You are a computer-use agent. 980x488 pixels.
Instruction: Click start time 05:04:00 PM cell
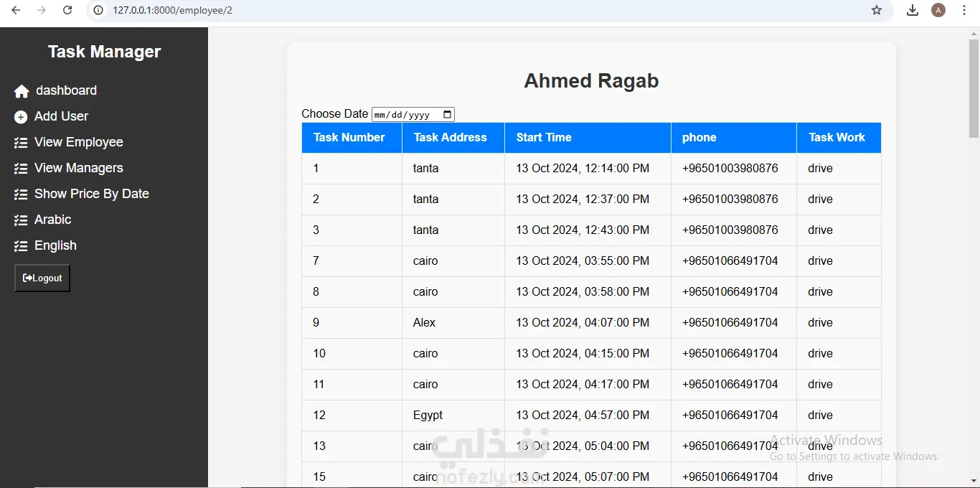(x=588, y=446)
